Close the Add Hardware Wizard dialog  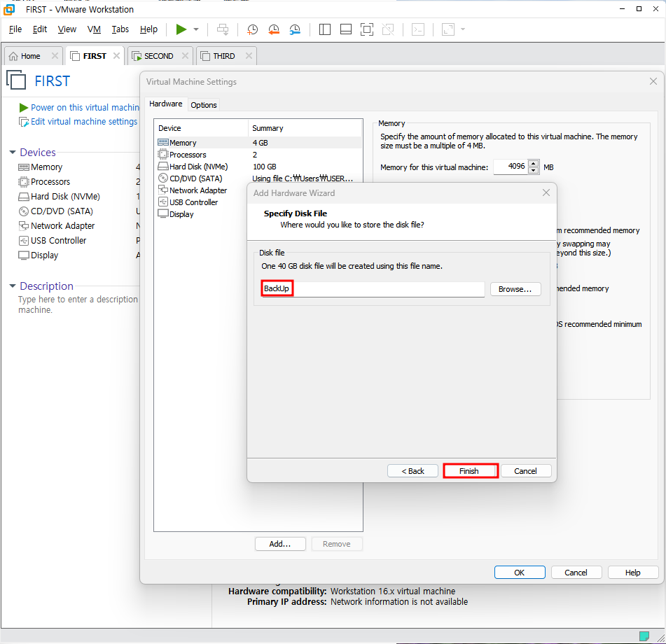546,192
